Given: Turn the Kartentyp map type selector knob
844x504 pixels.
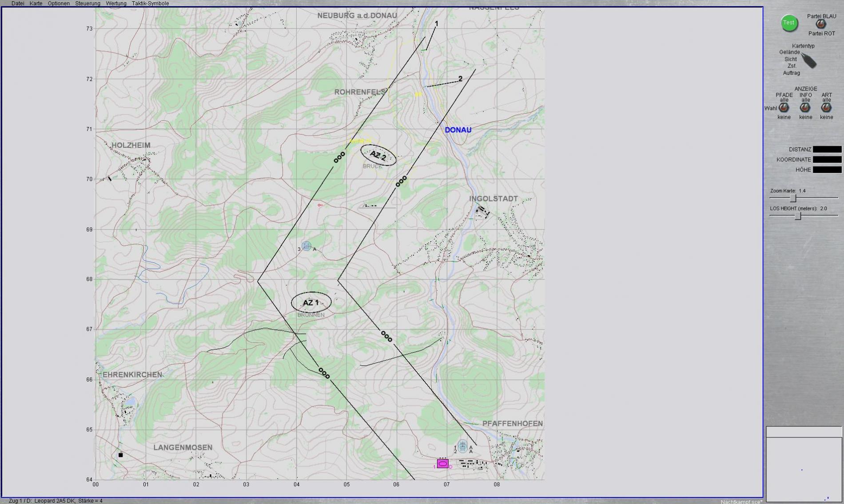Looking at the screenshot, I should coord(809,61).
